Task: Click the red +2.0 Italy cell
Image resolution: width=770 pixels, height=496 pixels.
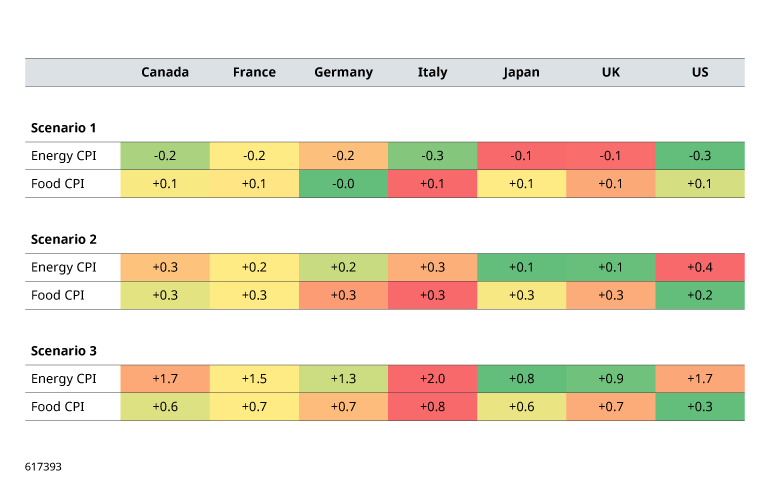Action: 432,379
